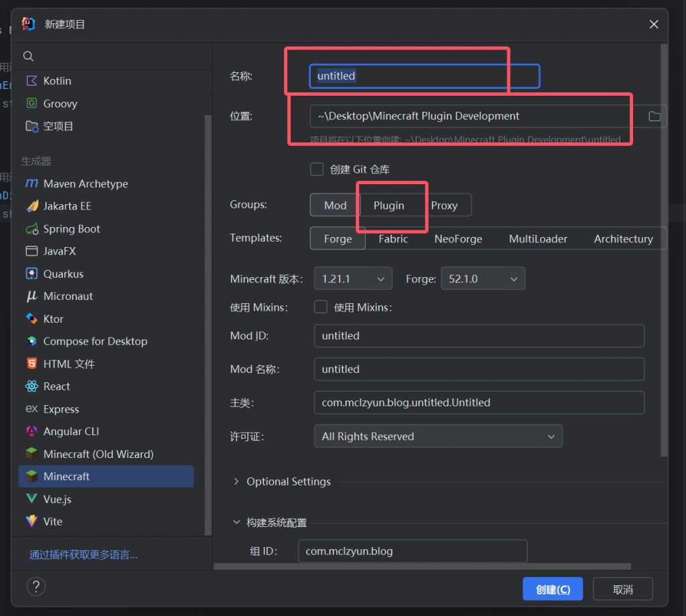Open the Minecraft 版本 1.21.1 dropdown

353,279
